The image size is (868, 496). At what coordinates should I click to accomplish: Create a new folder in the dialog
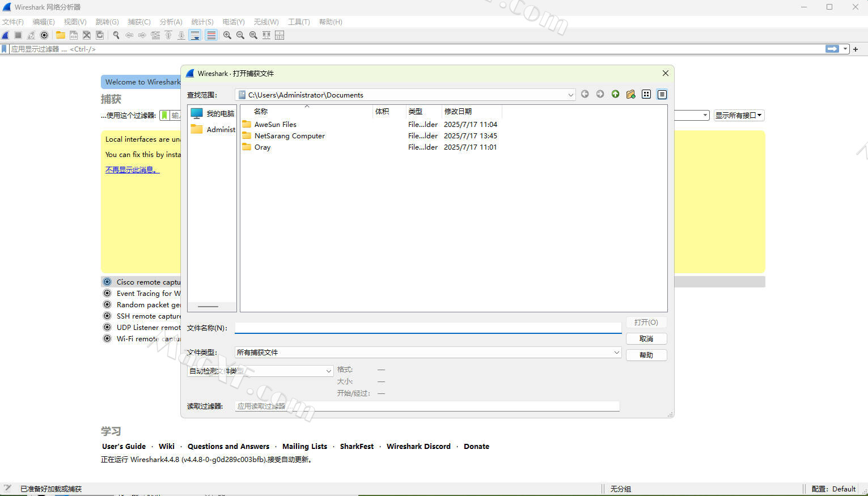point(630,94)
